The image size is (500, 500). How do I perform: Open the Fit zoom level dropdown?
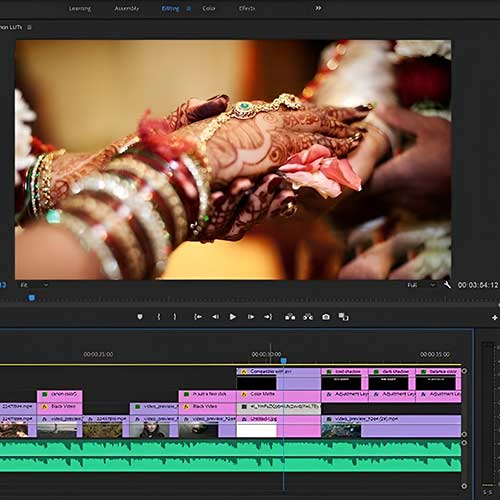point(34,285)
